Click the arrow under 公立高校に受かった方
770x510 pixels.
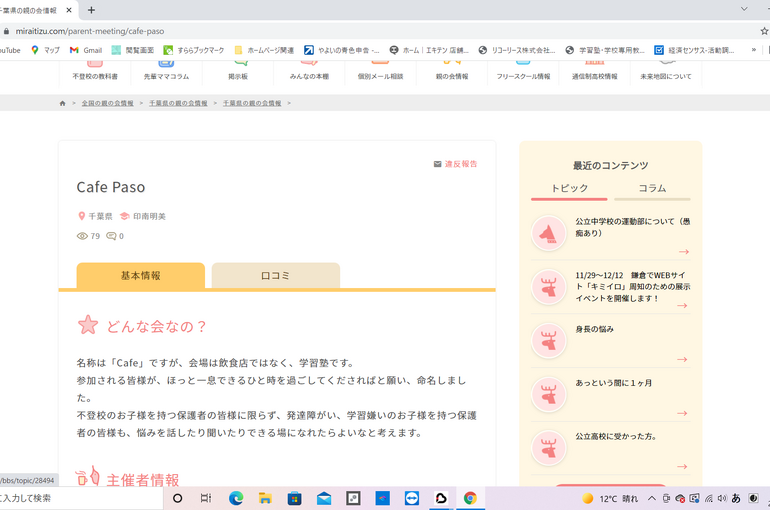(x=682, y=466)
